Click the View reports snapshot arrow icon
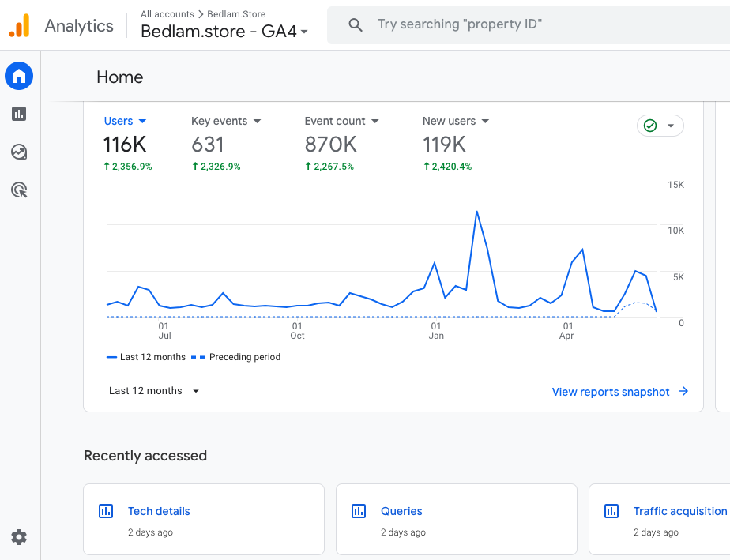Viewport: 730px width, 560px height. (683, 391)
